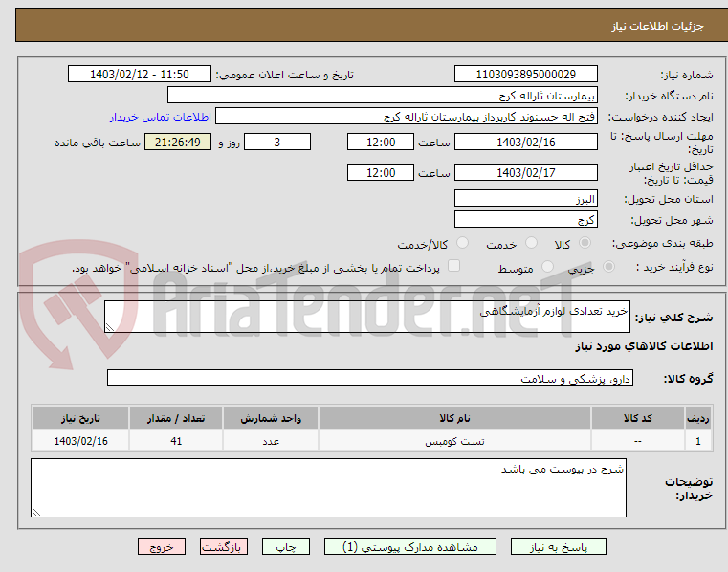Select the کالا radio button
This screenshot has height=572, width=728.
tap(585, 242)
